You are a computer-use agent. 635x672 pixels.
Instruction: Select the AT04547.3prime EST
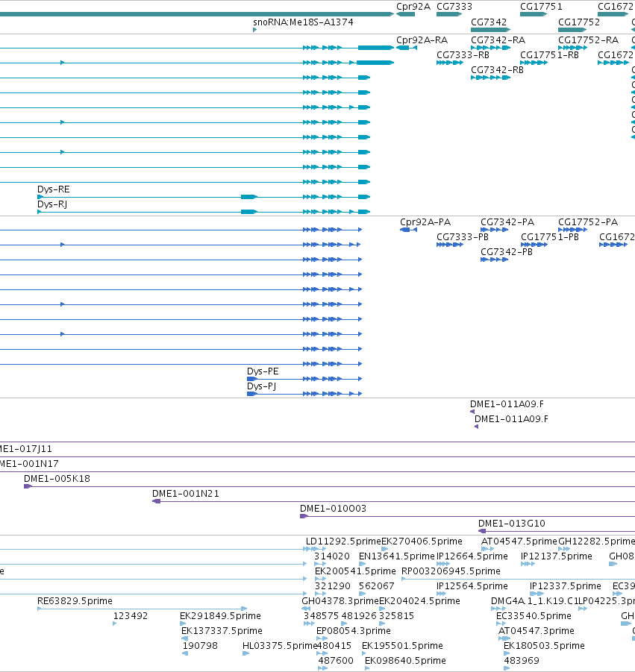click(504, 638)
